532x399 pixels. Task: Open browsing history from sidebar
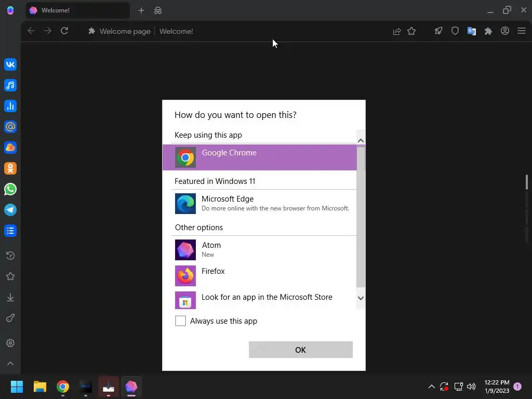pos(10,256)
